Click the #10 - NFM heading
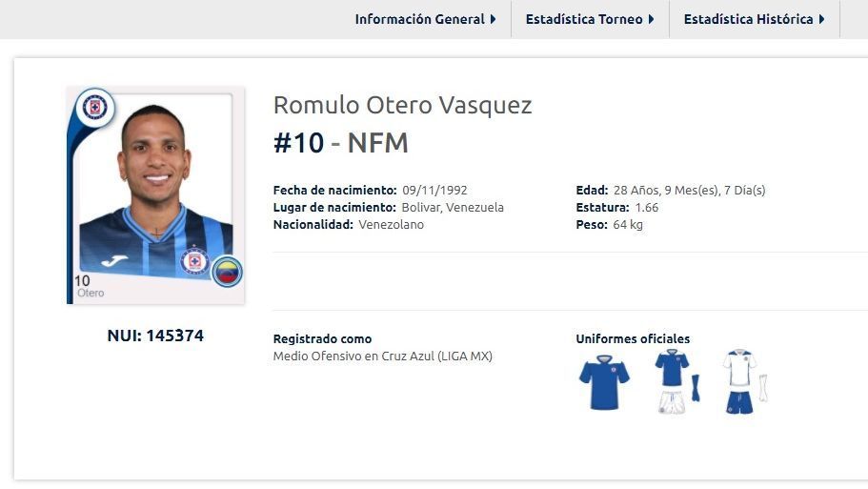The image size is (868, 489). point(340,143)
